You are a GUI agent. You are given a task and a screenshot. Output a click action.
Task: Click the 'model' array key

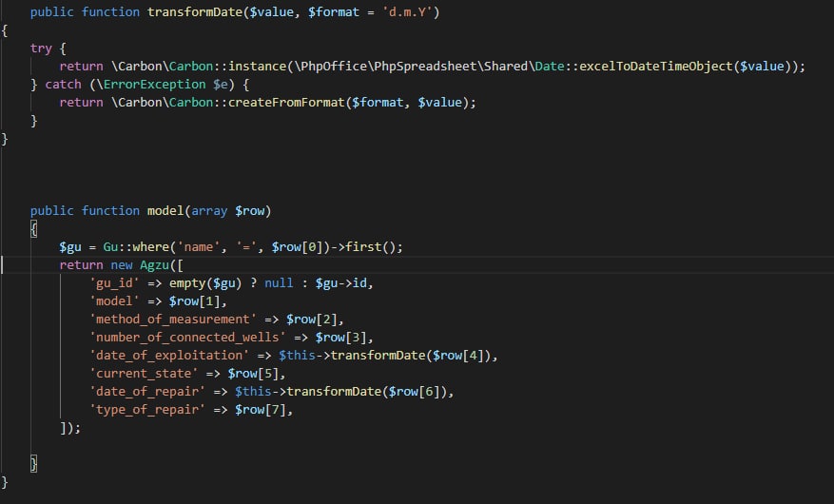(114, 301)
